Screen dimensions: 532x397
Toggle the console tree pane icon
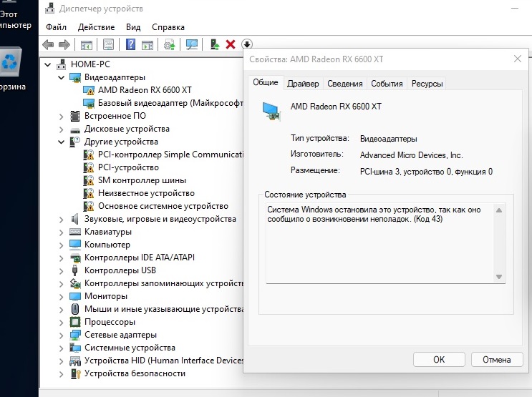pos(86,44)
